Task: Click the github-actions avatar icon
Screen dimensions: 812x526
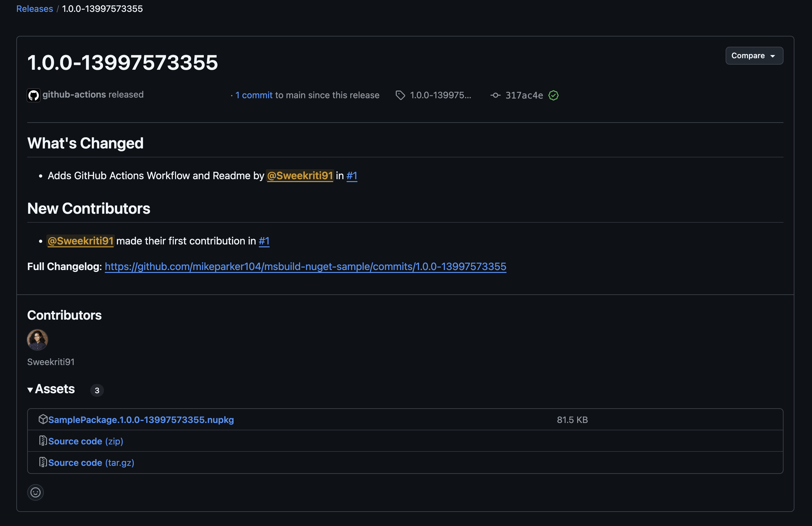Action: click(x=34, y=95)
